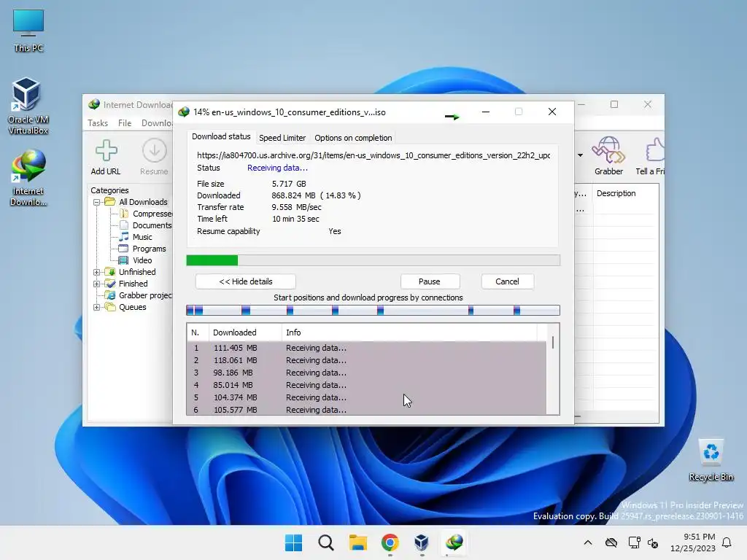Open IDM from taskbar
Image resolution: width=747 pixels, height=560 pixels.
[x=454, y=542]
